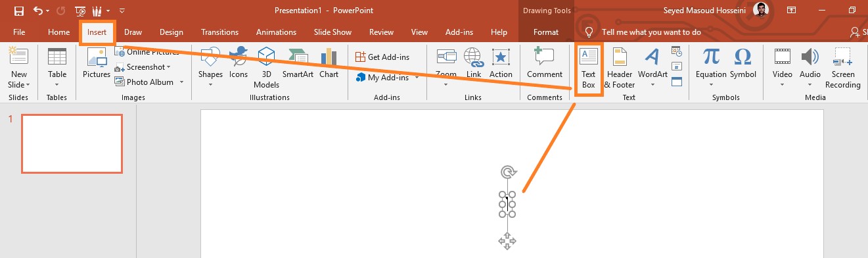This screenshot has width=868, height=258.
Task: Insert a New Slide via its icon
Action: click(19, 57)
